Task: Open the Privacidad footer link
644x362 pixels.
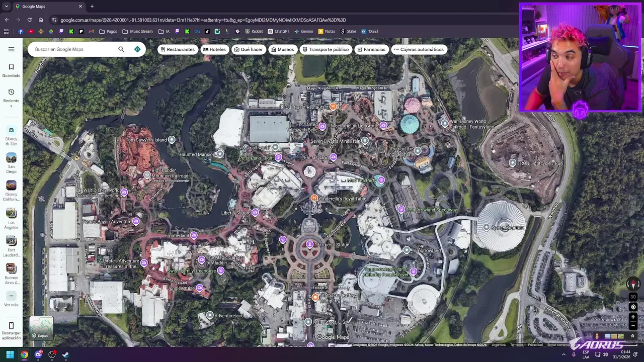Action: (x=535, y=345)
